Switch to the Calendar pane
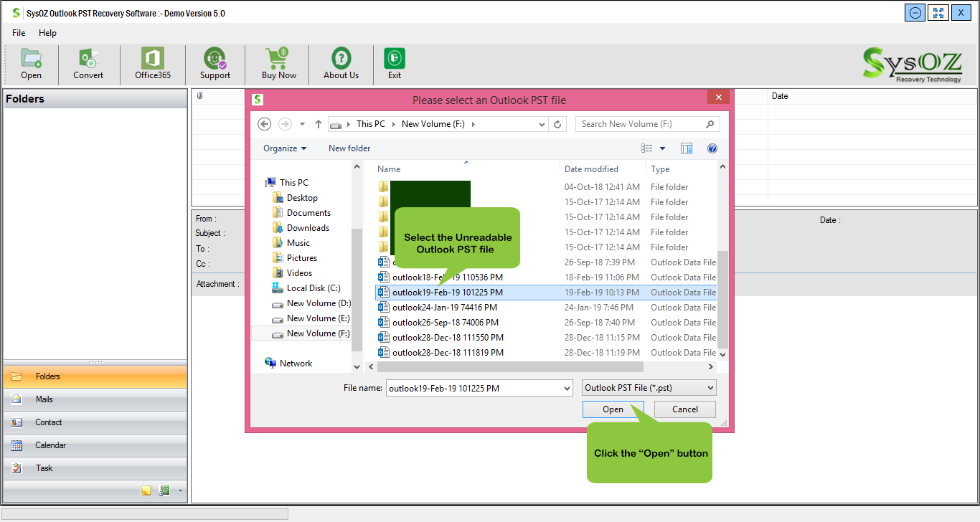This screenshot has width=980, height=522. click(95, 445)
